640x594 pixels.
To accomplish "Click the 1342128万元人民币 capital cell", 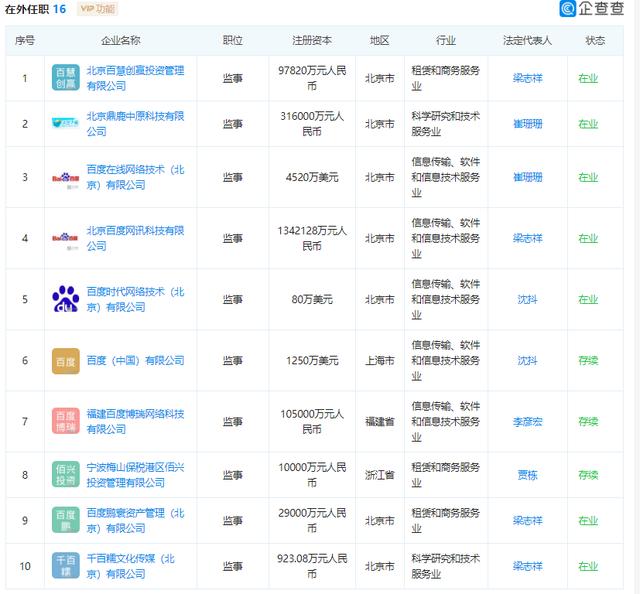I will point(312,238).
